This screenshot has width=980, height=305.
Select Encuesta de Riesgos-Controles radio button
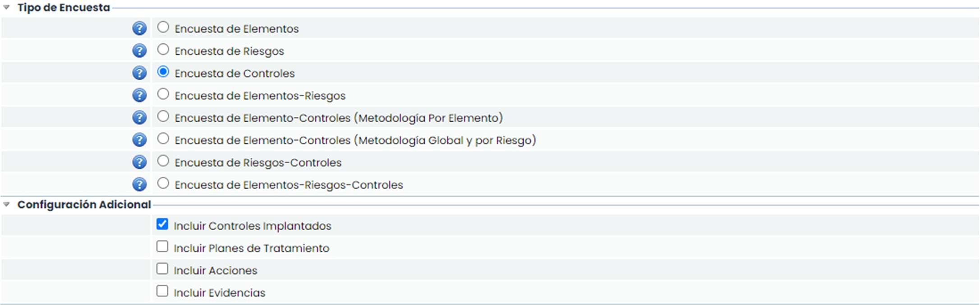coord(163,161)
